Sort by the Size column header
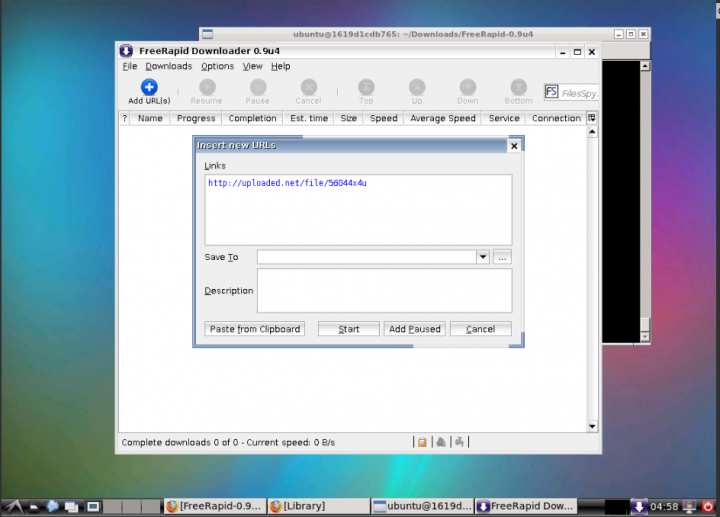This screenshot has width=720, height=517. (x=349, y=118)
